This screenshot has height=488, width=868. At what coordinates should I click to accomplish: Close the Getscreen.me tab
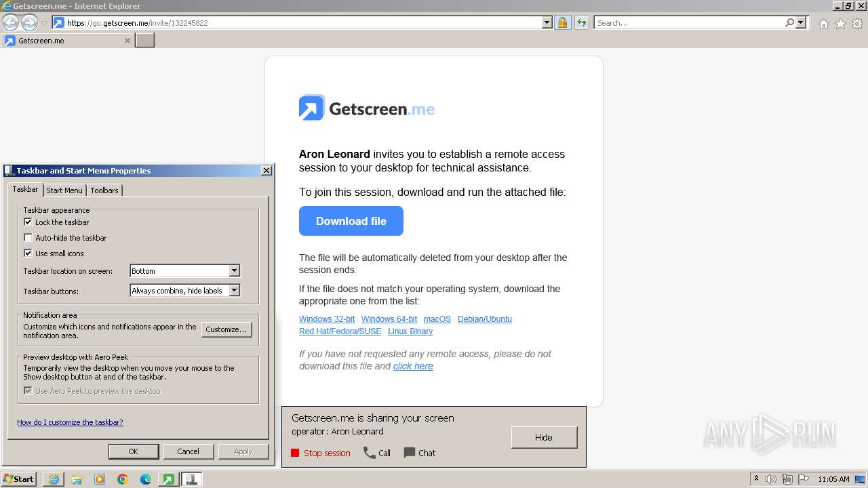click(127, 41)
